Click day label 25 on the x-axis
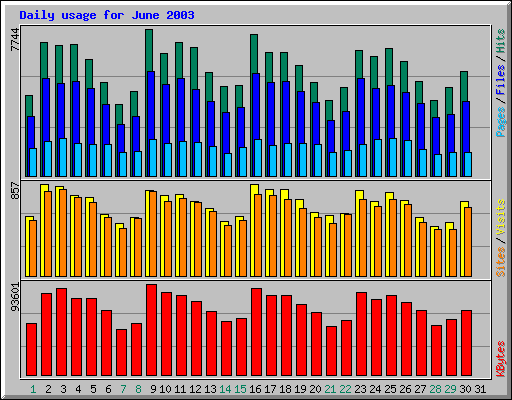This screenshot has height=400, width=512. tap(390, 389)
